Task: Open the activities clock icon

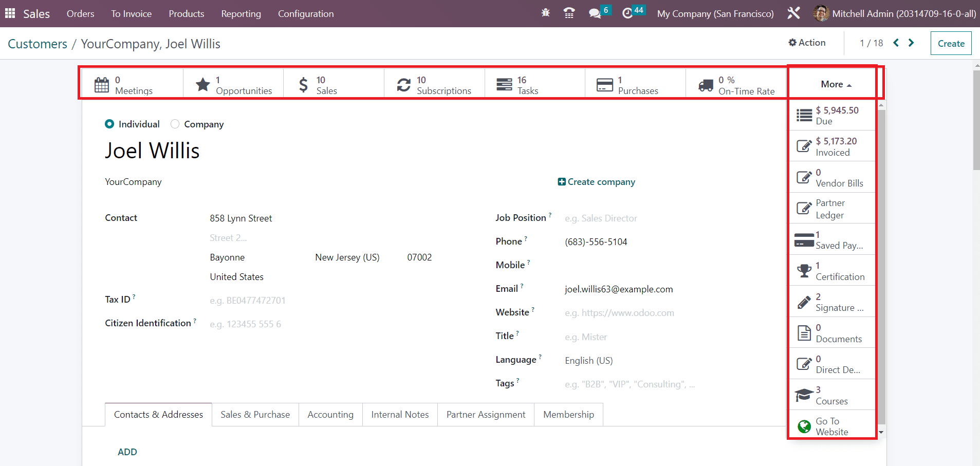Action: (627, 13)
